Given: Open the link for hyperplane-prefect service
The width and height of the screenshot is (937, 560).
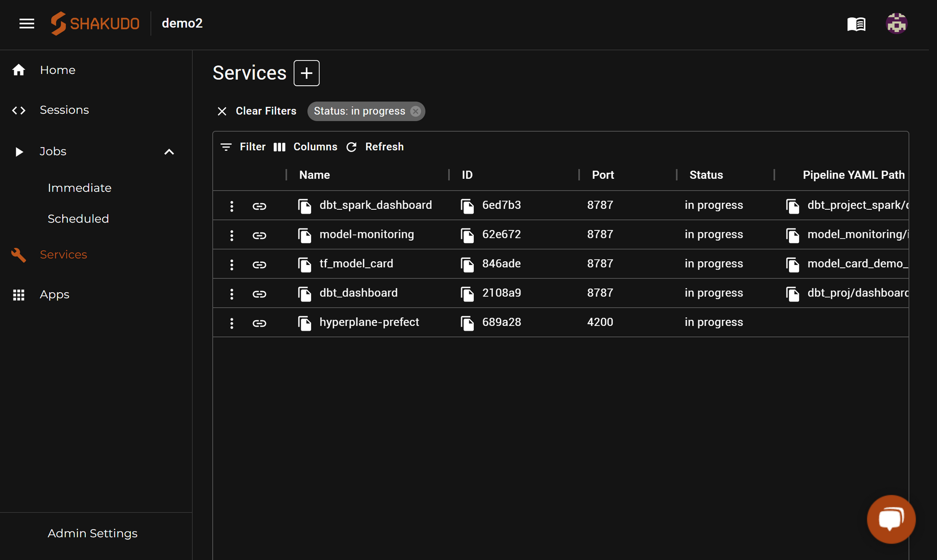Looking at the screenshot, I should pyautogui.click(x=259, y=323).
